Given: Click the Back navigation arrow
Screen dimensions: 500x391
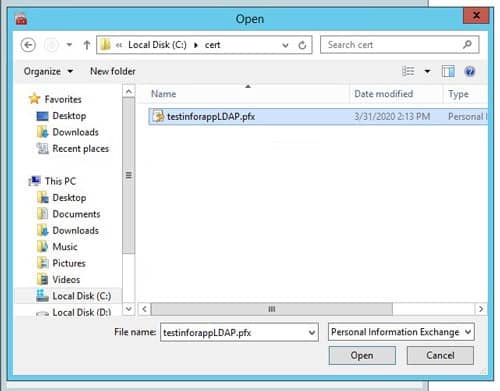Looking at the screenshot, I should pyautogui.click(x=28, y=45).
